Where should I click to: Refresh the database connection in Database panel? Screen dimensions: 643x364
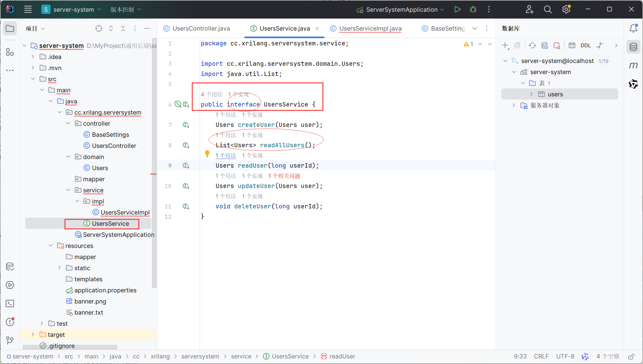(x=532, y=45)
